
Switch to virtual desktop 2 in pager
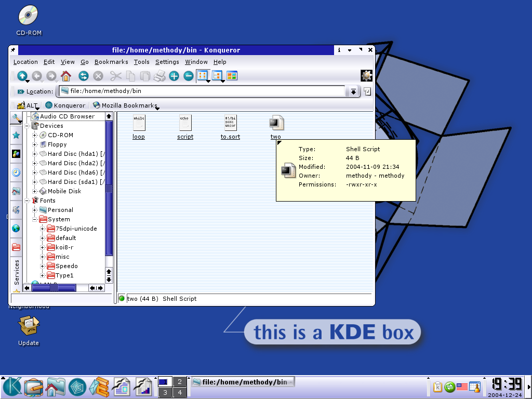pyautogui.click(x=180, y=382)
